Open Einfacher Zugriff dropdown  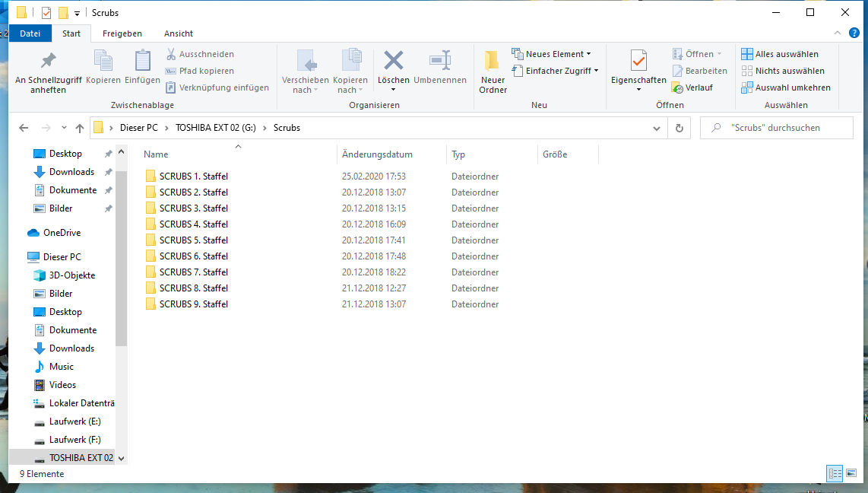tap(556, 71)
